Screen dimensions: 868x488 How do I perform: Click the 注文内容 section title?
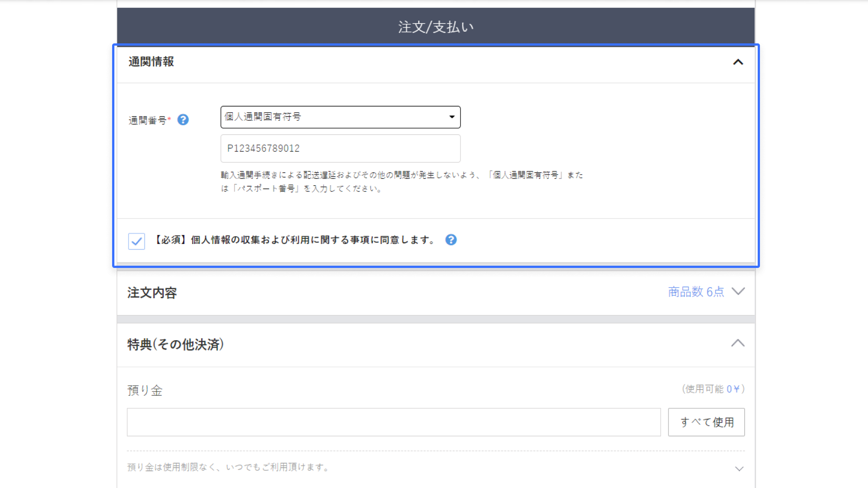point(152,293)
